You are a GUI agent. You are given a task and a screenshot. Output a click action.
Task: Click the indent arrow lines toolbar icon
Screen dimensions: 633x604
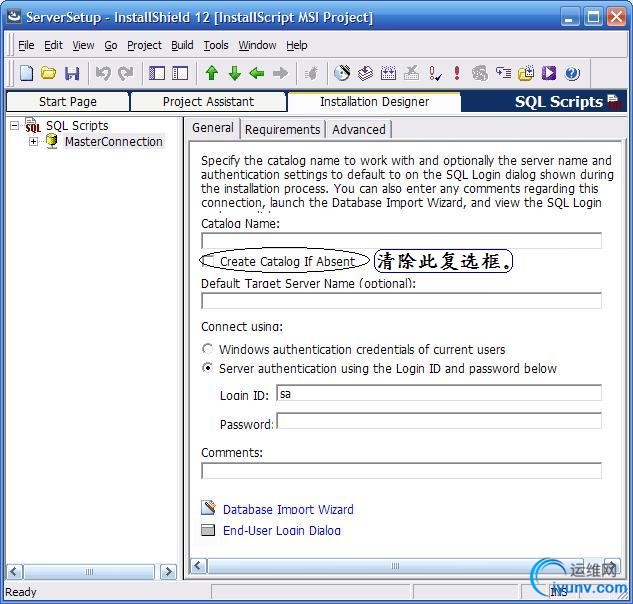coord(503,73)
